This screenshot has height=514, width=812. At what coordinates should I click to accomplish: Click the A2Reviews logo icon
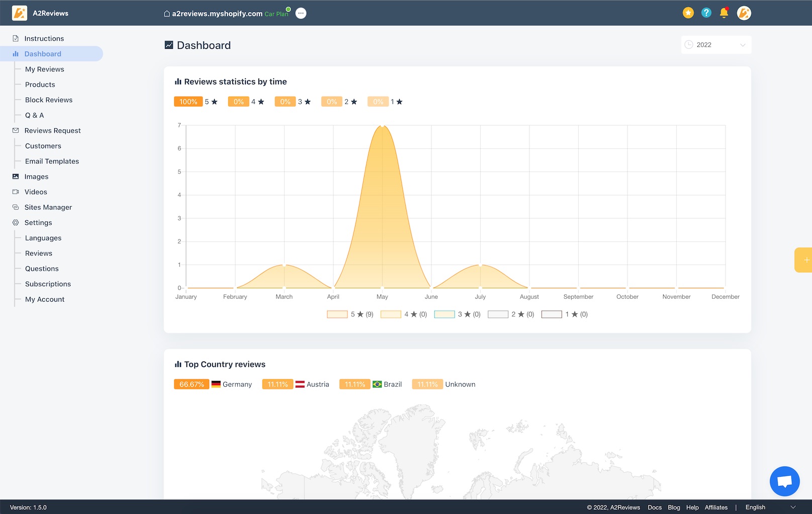point(20,13)
